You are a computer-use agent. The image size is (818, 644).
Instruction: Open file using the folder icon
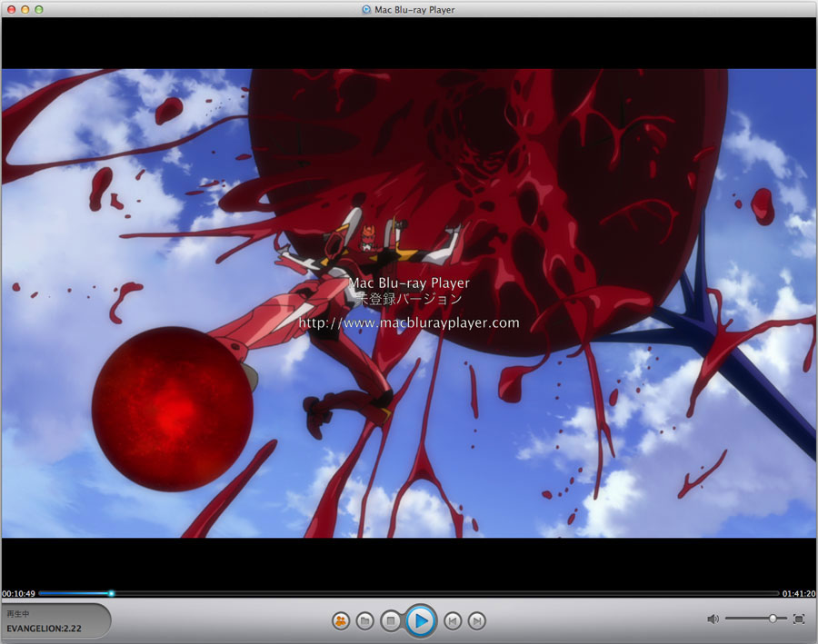[364, 621]
